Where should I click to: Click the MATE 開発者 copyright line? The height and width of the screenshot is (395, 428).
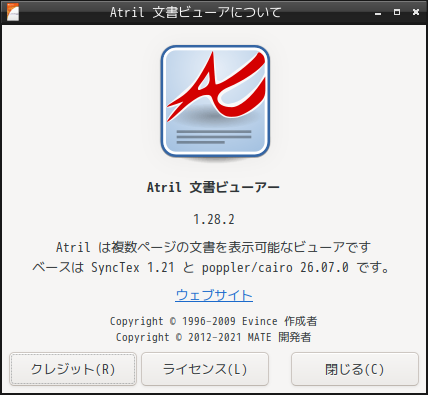point(214,337)
